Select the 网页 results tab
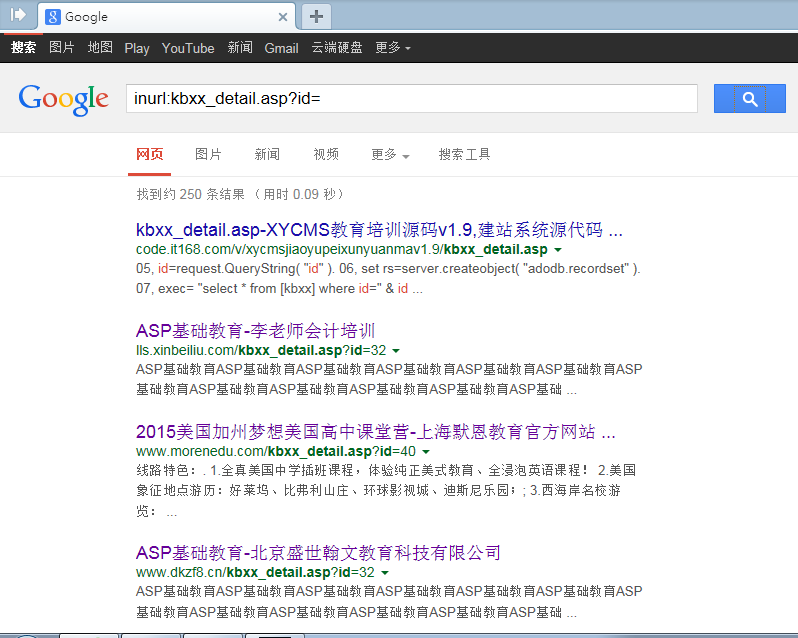The height and width of the screenshot is (638, 798). pos(150,155)
